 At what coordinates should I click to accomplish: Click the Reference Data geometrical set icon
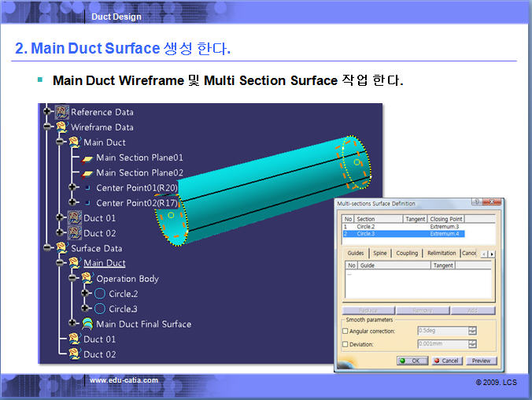coord(61,112)
